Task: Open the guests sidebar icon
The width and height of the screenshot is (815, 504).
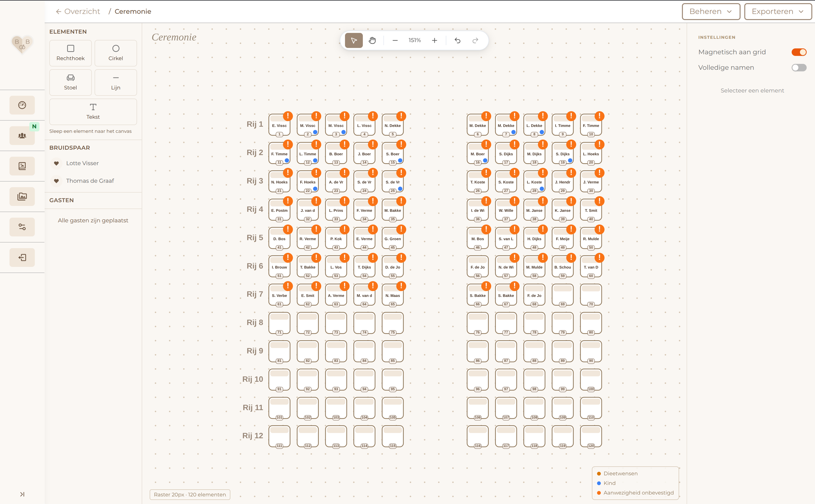Action: pyautogui.click(x=22, y=135)
